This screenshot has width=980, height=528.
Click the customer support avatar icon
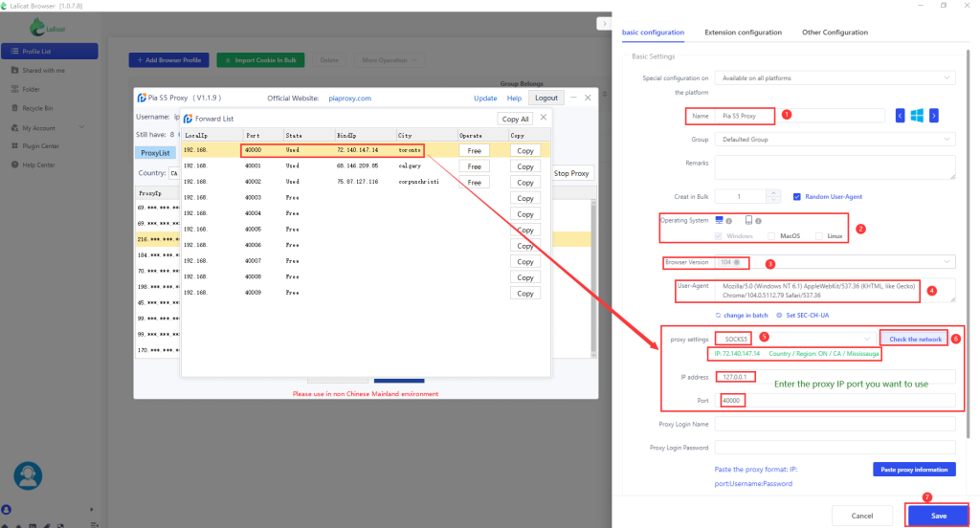28,476
